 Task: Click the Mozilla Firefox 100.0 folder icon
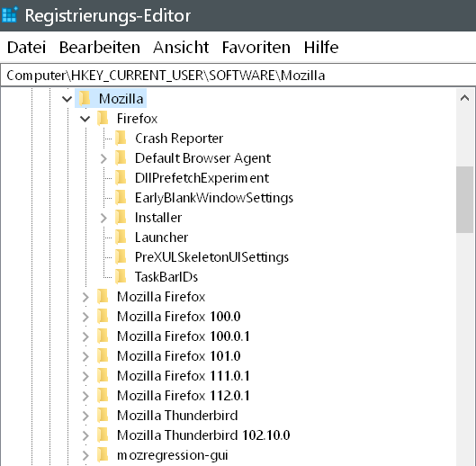tap(103, 316)
